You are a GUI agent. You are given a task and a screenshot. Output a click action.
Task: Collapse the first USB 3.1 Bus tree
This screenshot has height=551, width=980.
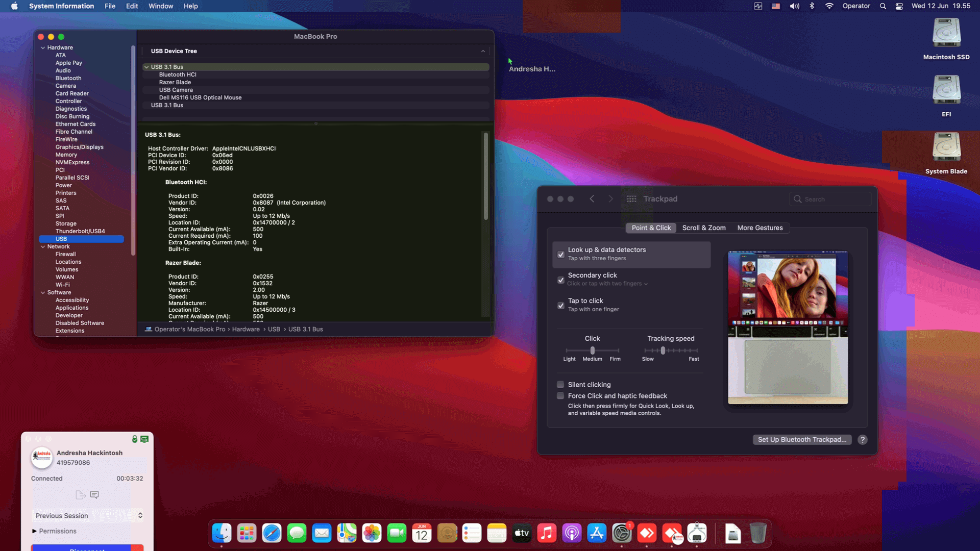[x=146, y=67]
